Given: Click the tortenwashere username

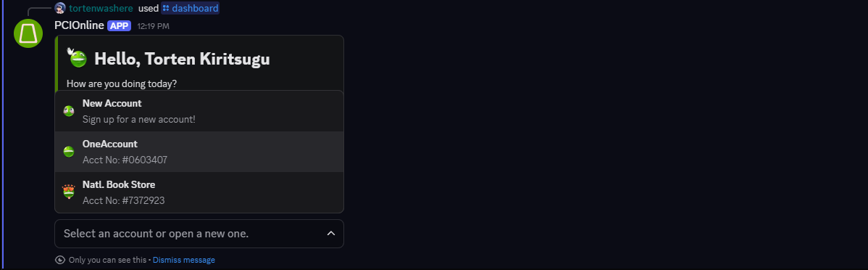Looking at the screenshot, I should pyautogui.click(x=101, y=8).
